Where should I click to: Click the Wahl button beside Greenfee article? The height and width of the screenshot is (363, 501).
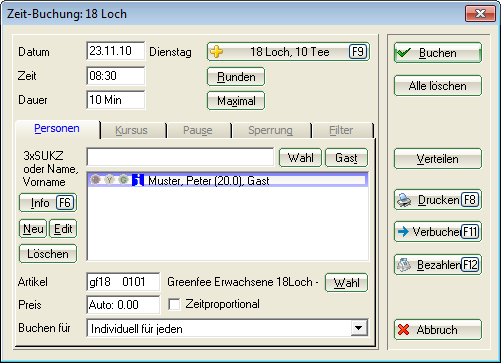pyautogui.click(x=346, y=283)
